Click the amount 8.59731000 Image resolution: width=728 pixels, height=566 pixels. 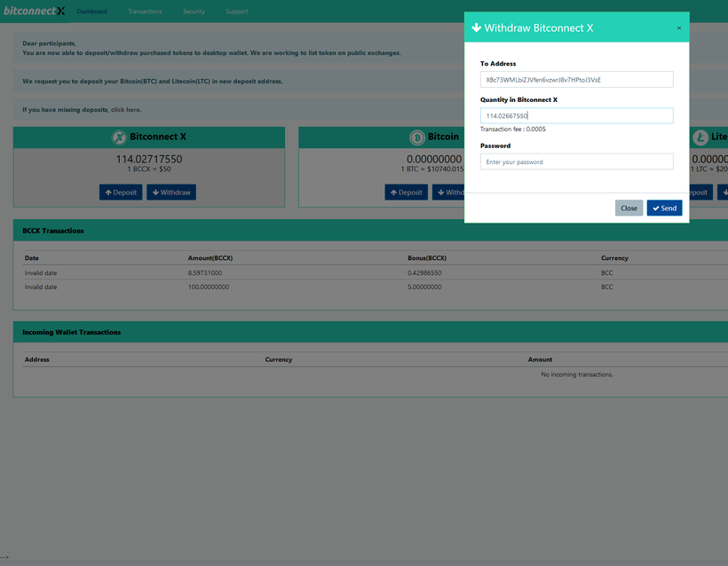coord(205,272)
